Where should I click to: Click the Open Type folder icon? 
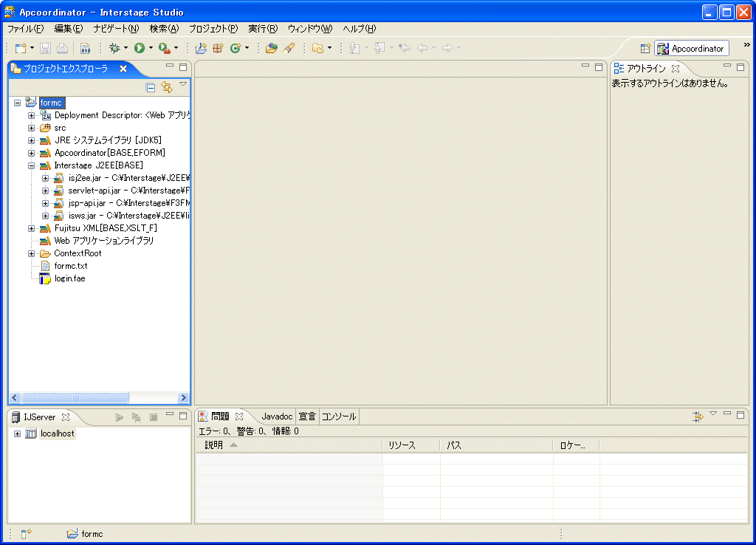(272, 48)
